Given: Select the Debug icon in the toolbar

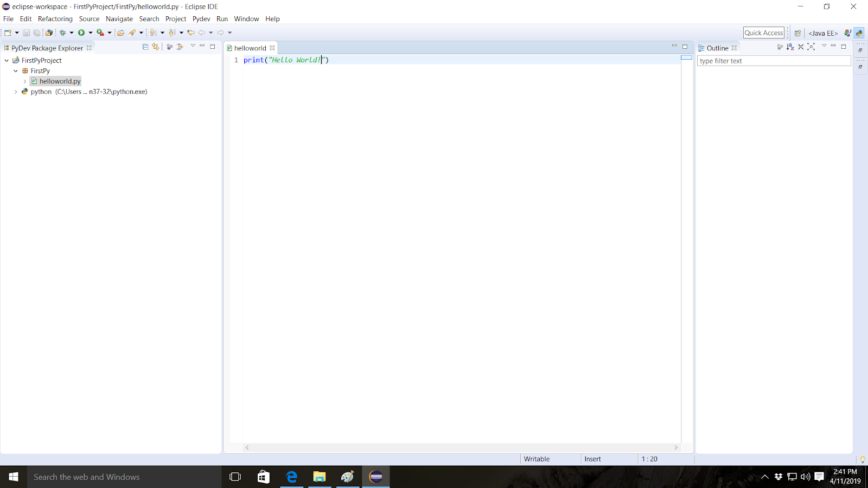Looking at the screenshot, I should 63,32.
